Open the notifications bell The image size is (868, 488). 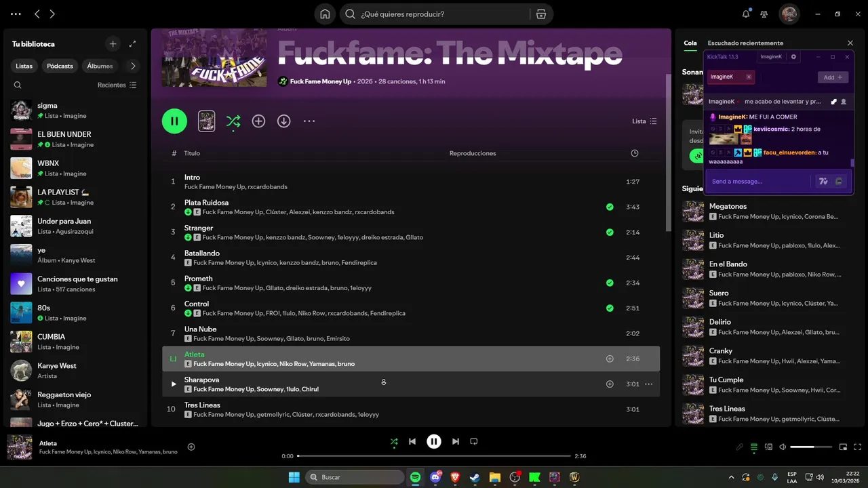pos(746,14)
